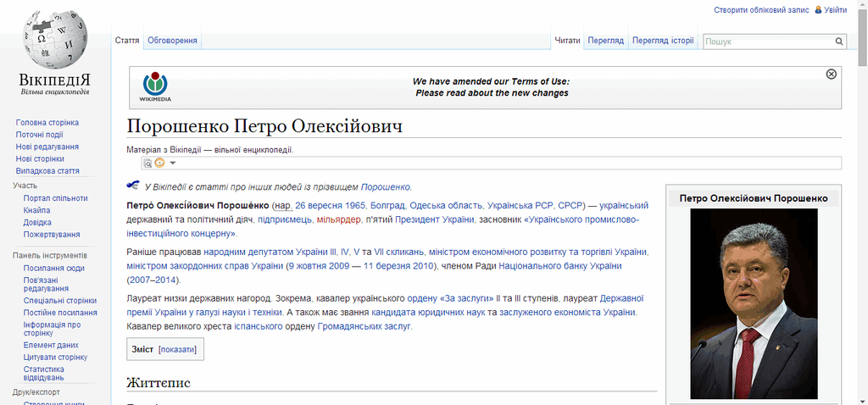Open the Пожертвування sidebar link
Screen dimensions: 868x405
(x=52, y=235)
